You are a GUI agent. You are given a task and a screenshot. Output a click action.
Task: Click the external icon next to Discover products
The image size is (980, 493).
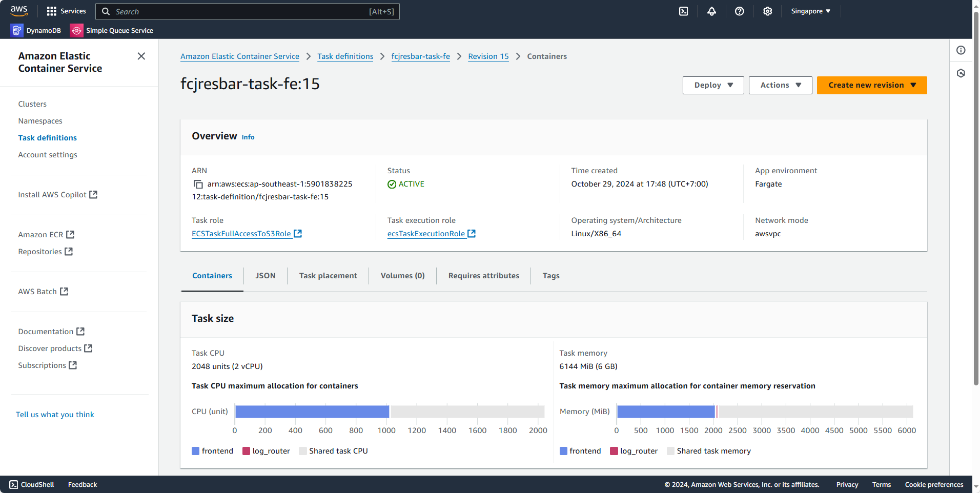pos(88,348)
